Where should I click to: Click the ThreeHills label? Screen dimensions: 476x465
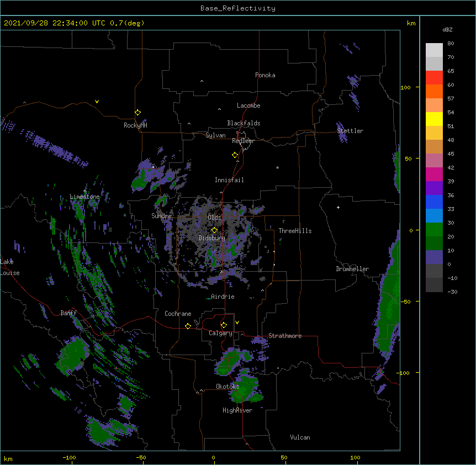click(x=295, y=231)
